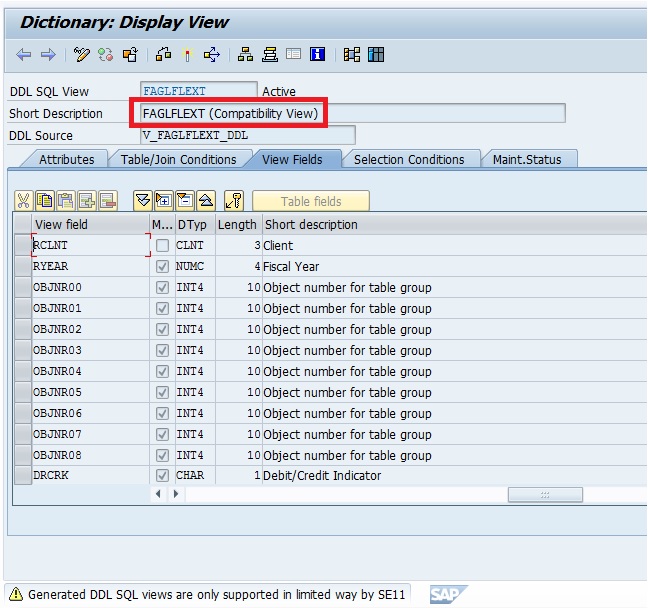This screenshot has width=648, height=608.
Task: Click the Fiscal Year description text
Action: (x=291, y=267)
